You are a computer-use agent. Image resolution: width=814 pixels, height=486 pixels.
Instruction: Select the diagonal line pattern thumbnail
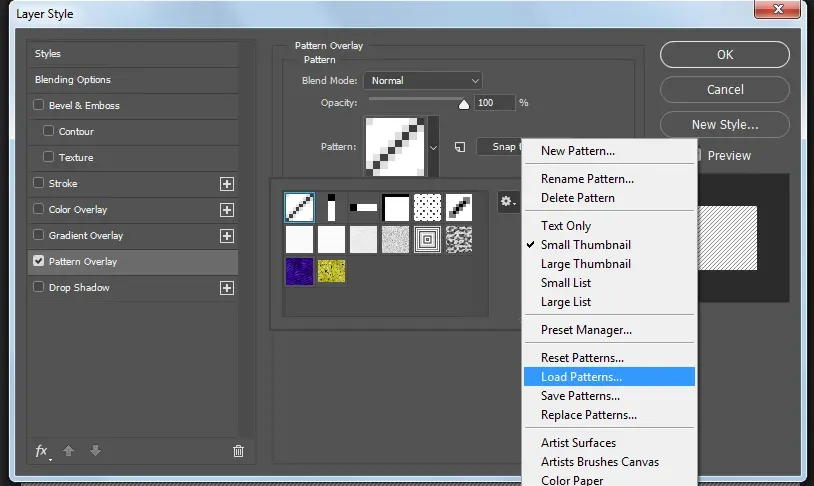300,208
